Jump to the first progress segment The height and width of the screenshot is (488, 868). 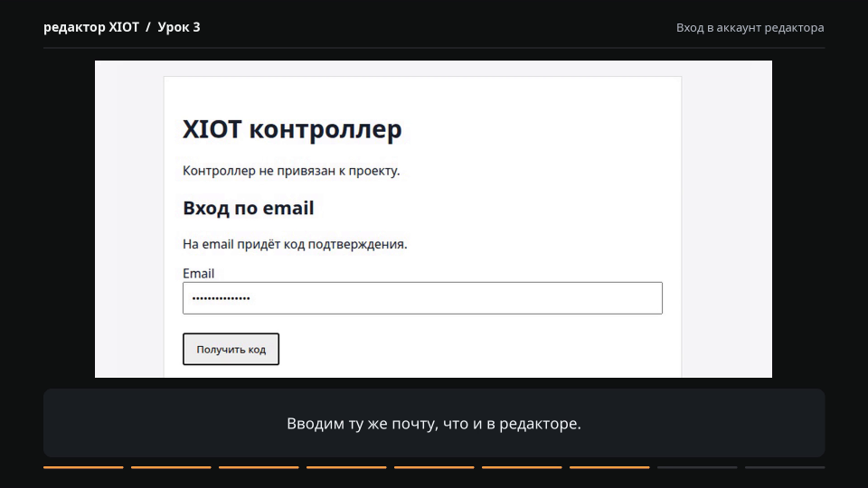click(x=83, y=467)
